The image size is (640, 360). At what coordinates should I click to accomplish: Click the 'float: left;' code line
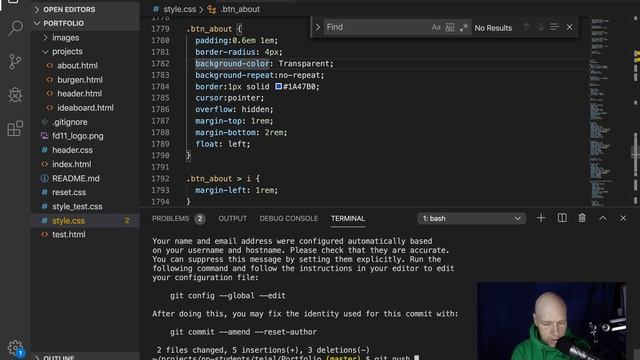click(222, 144)
